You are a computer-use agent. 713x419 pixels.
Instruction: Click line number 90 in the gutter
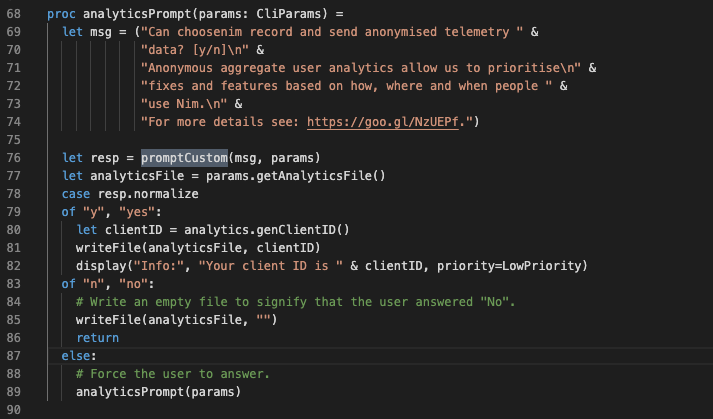(x=14, y=409)
